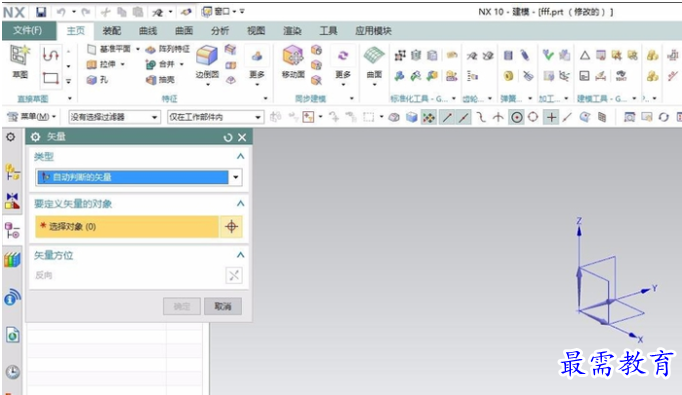This screenshot has height=395, width=682.
Task: Expand the Datum Plane (基准平面) dropdown arrow
Action: [x=138, y=49]
